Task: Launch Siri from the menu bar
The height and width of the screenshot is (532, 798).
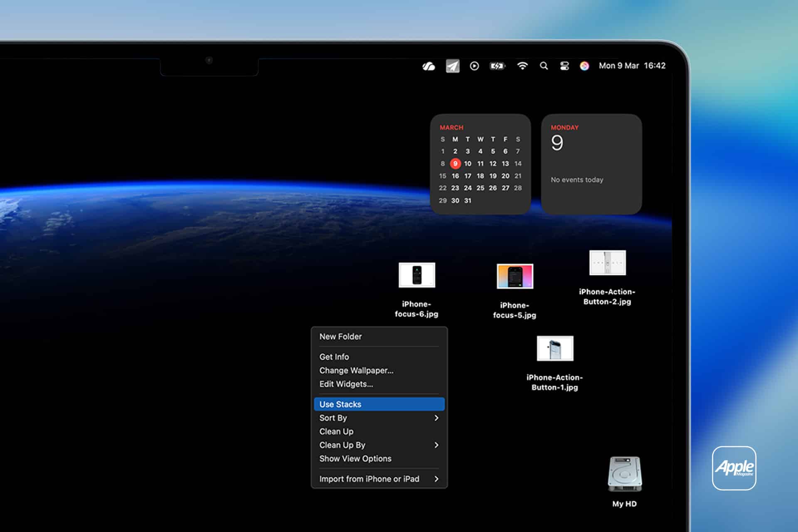Action: [x=584, y=66]
